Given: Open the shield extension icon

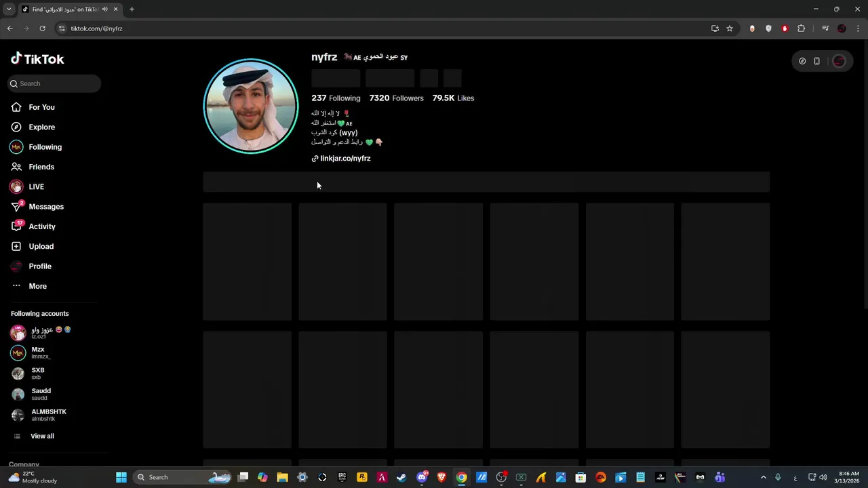Looking at the screenshot, I should (x=768, y=28).
